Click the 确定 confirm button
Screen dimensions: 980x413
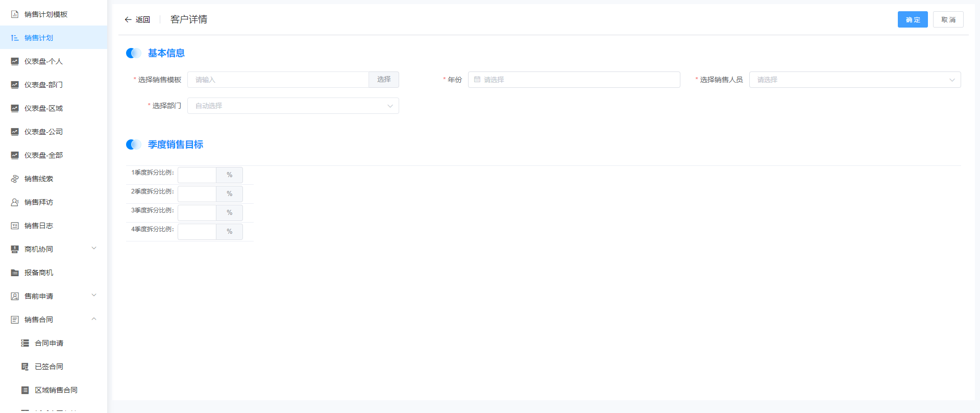(x=912, y=19)
